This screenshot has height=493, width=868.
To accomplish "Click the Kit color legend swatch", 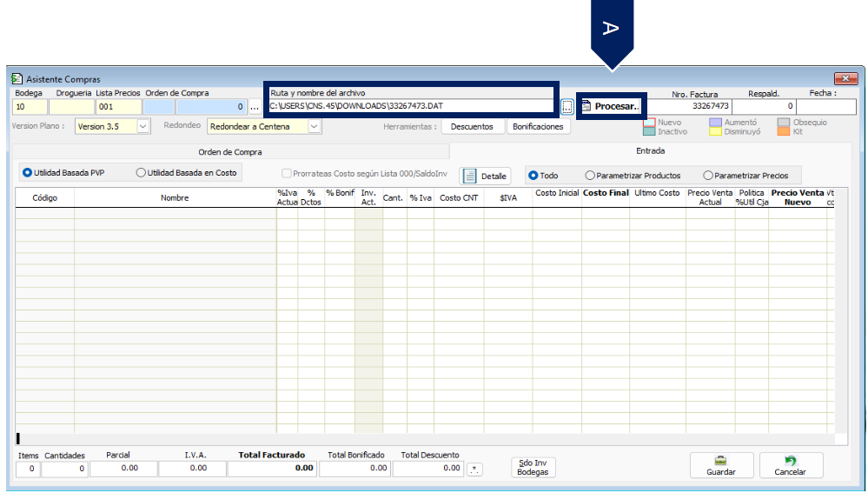I will click(784, 132).
